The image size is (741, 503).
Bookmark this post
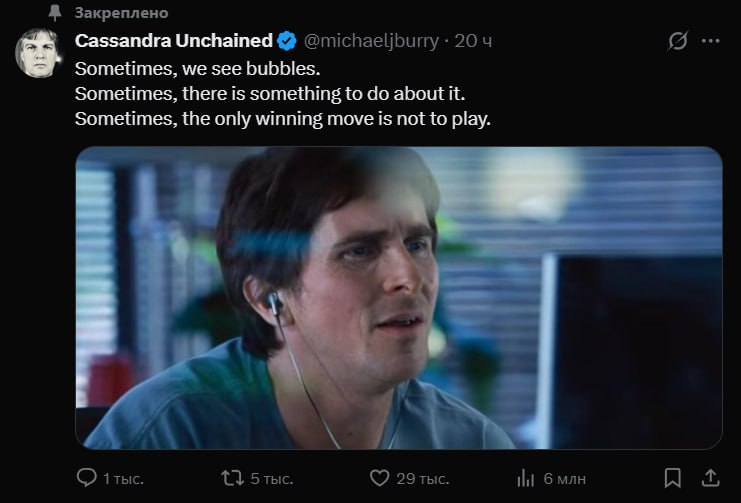pos(673,479)
